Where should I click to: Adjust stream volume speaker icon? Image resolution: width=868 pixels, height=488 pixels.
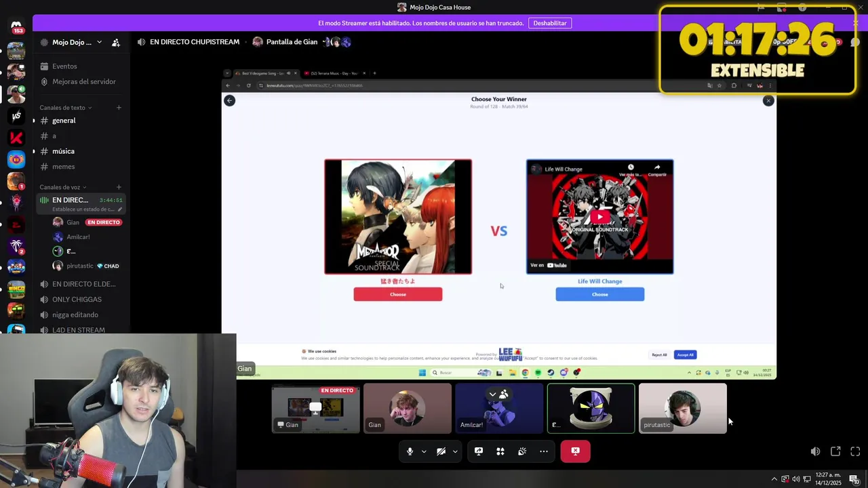[x=815, y=451]
